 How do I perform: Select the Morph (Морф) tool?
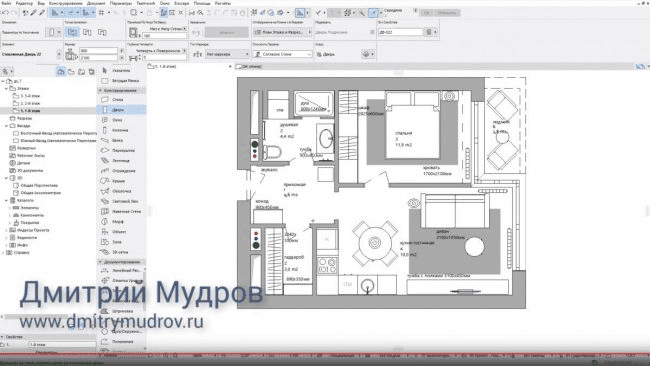click(121, 222)
